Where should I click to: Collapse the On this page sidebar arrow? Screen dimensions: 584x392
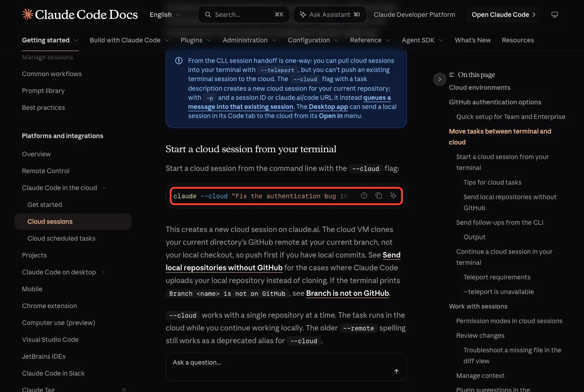pyautogui.click(x=439, y=79)
